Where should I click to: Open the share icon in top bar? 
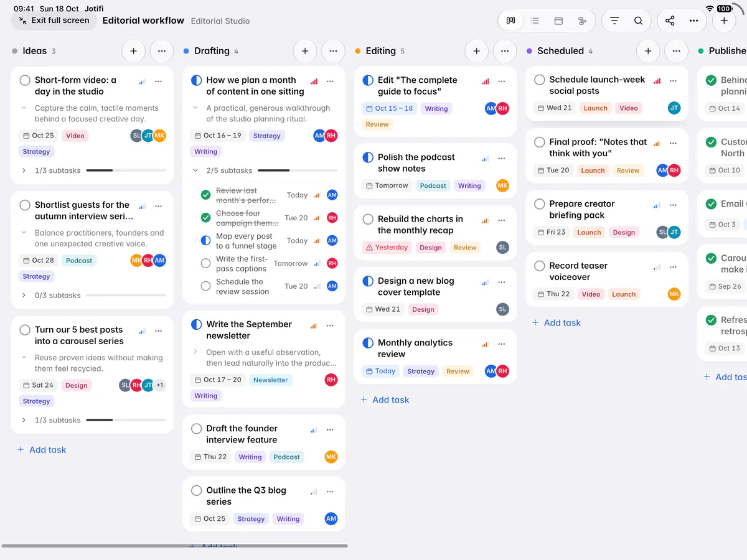[670, 21]
